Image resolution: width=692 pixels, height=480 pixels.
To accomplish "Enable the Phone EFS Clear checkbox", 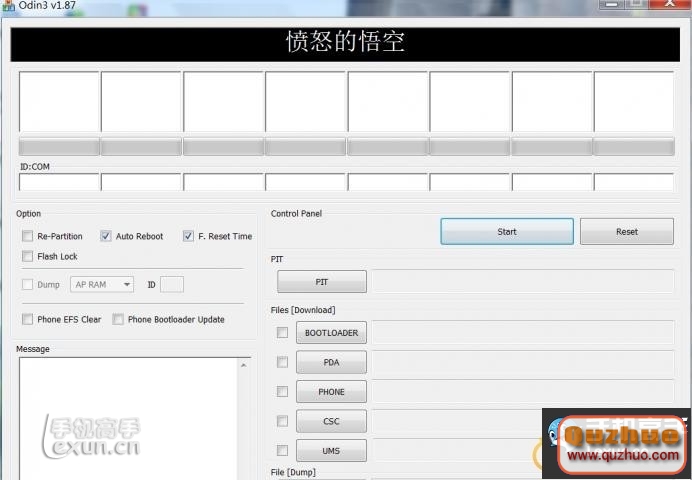I will pyautogui.click(x=27, y=319).
